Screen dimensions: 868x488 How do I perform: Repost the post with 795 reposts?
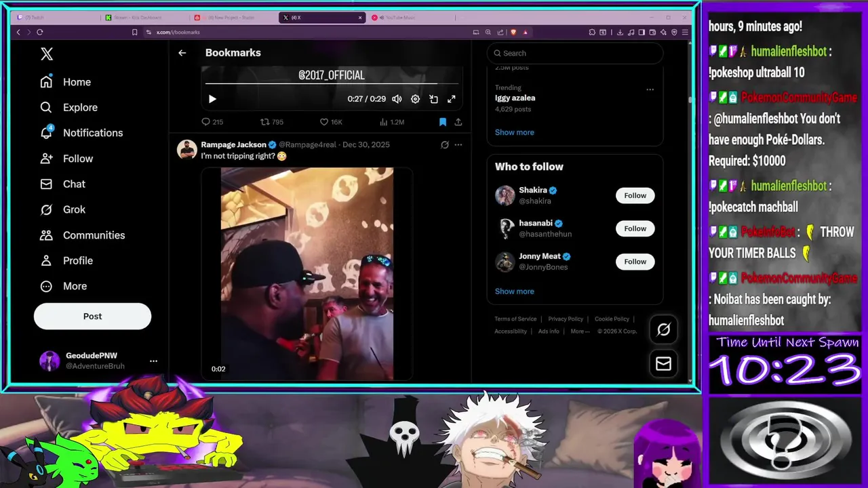pos(272,122)
